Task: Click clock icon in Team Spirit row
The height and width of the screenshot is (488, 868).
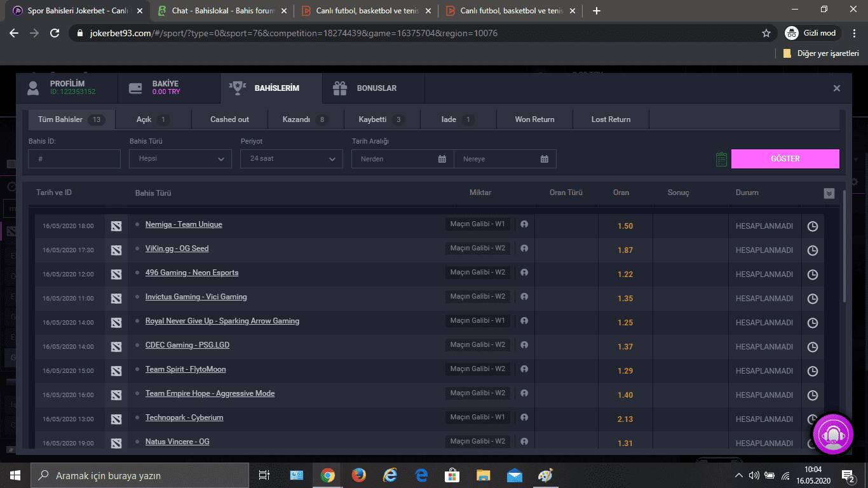Action: [812, 371]
